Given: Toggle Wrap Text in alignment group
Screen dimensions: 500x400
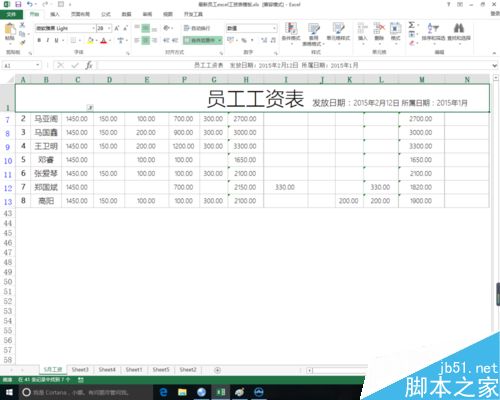Looking at the screenshot, I should point(196,28).
